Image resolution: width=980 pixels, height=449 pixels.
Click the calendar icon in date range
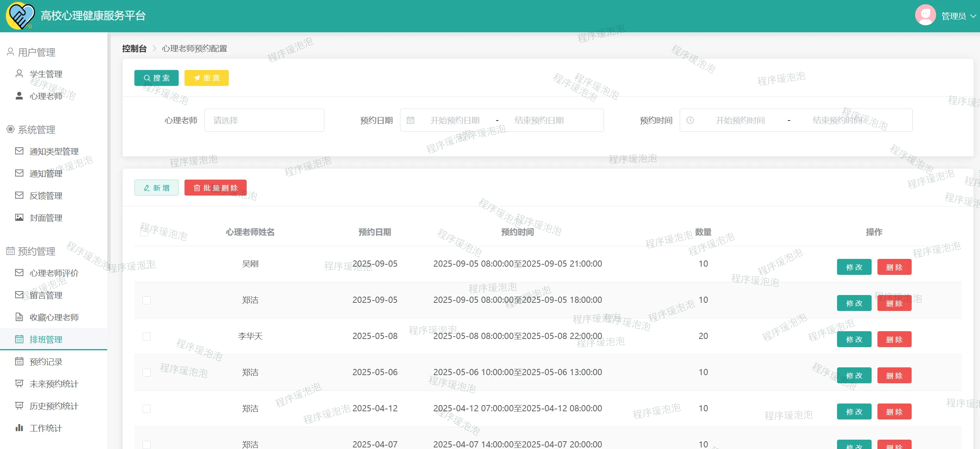(x=411, y=121)
